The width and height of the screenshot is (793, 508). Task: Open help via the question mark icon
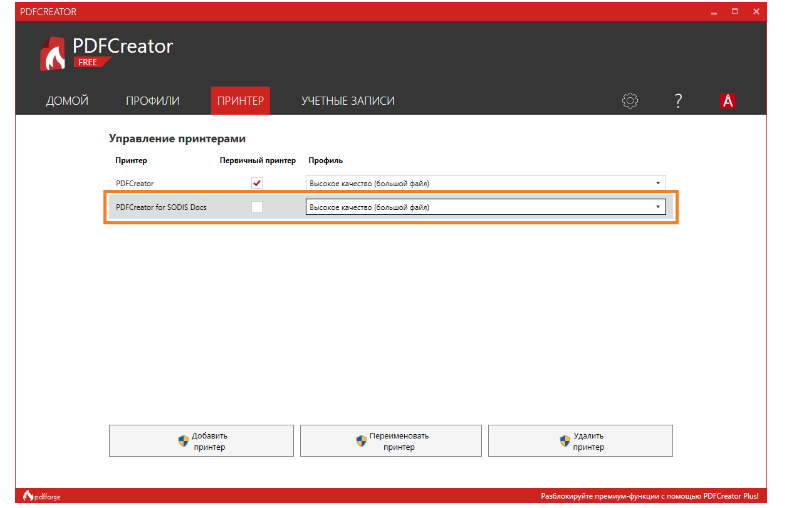click(678, 101)
